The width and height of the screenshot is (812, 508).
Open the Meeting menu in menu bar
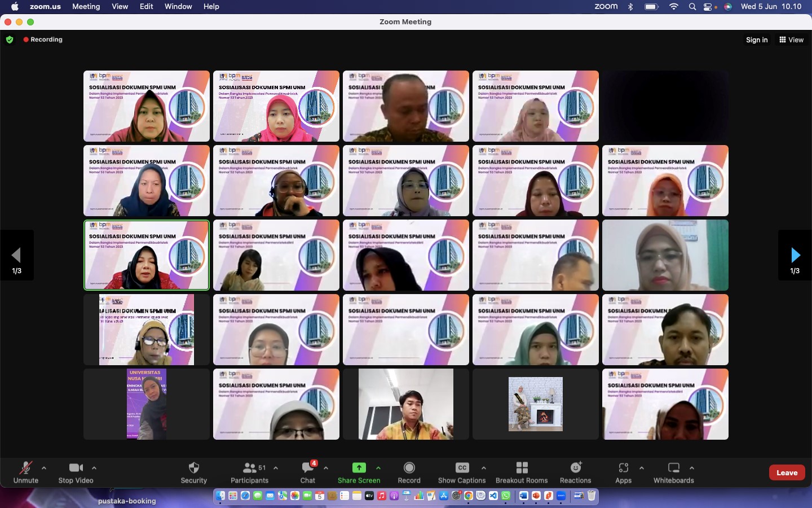pos(86,6)
